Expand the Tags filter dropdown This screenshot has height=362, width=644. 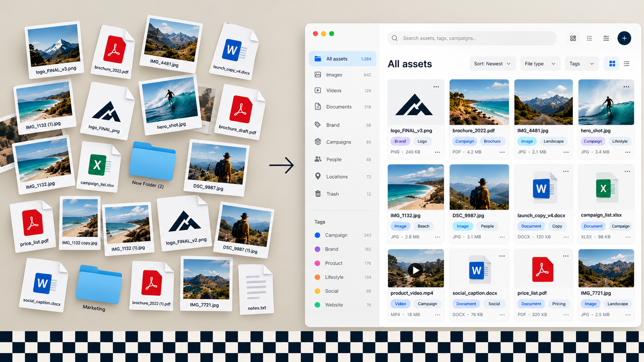[582, 63]
